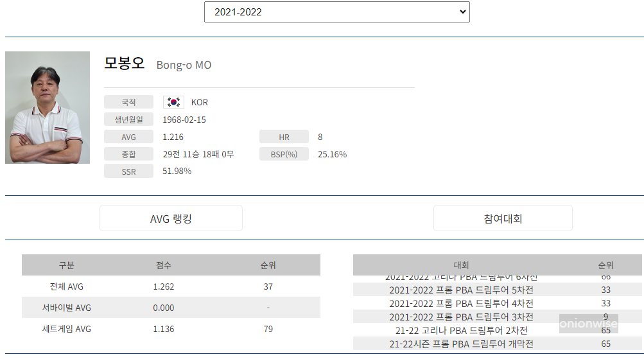Click the HR value 8

pos(320,137)
